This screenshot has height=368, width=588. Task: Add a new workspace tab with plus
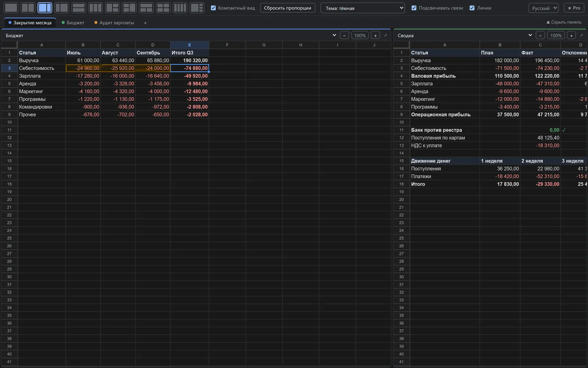pyautogui.click(x=145, y=23)
